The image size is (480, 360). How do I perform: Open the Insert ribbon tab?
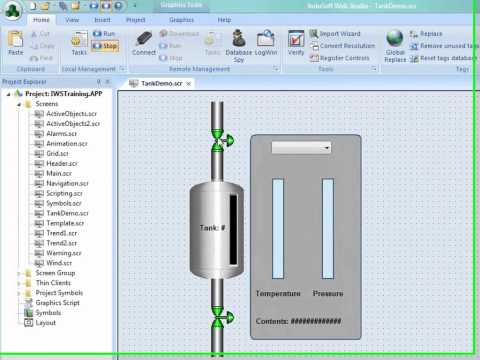(102, 20)
